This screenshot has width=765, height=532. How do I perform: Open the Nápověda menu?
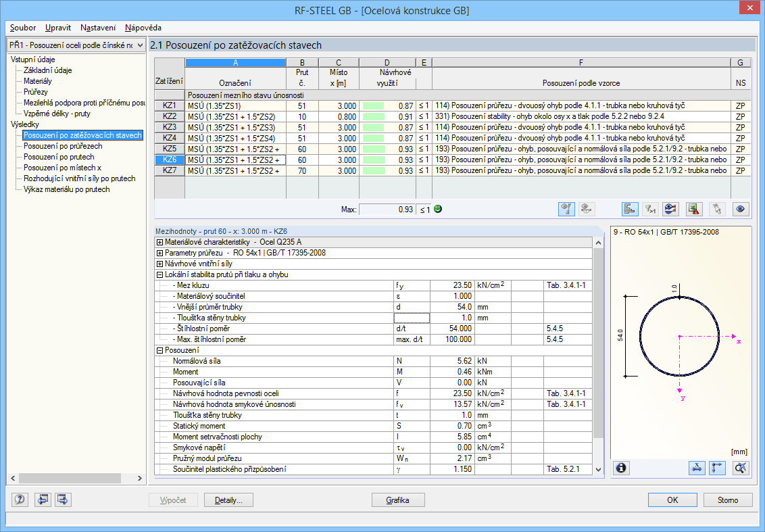tap(143, 28)
